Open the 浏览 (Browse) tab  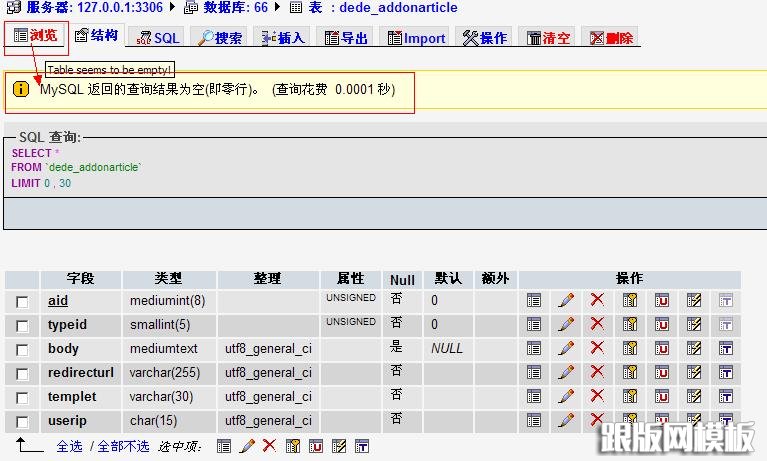click(x=35, y=36)
